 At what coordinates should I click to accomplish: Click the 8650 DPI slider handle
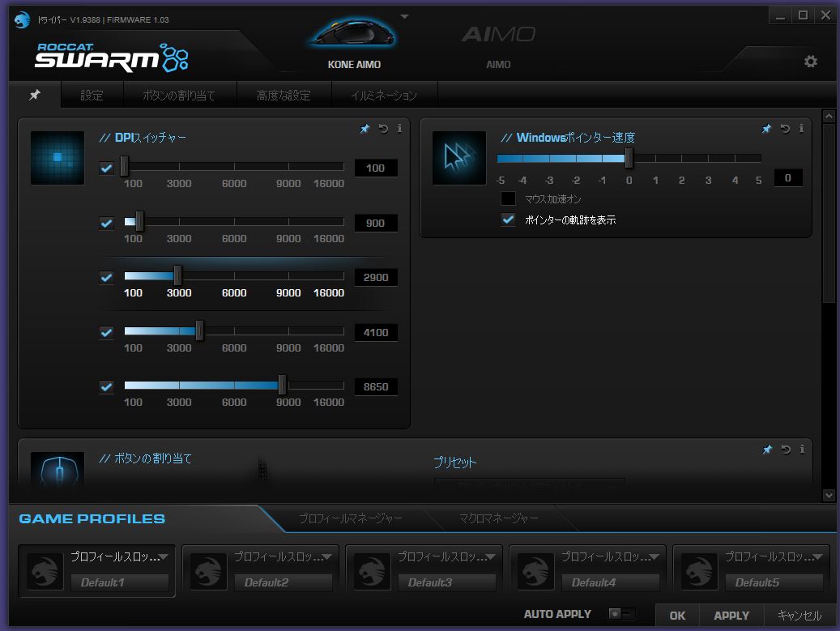point(282,385)
